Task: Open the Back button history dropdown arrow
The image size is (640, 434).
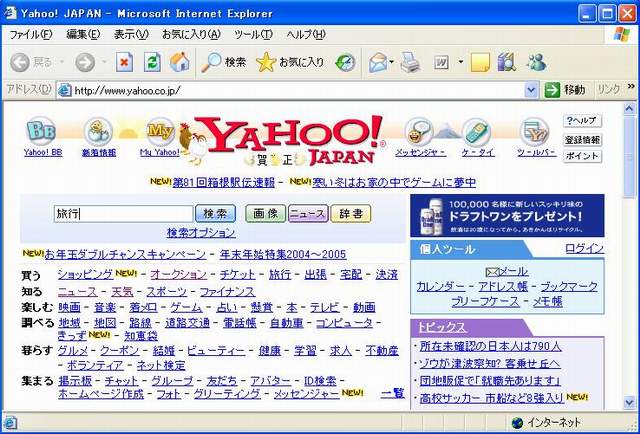Action: [62, 62]
